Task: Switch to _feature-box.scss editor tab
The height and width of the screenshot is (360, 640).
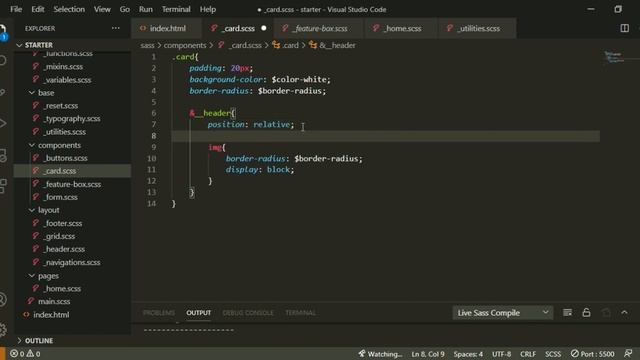Action: (320, 28)
